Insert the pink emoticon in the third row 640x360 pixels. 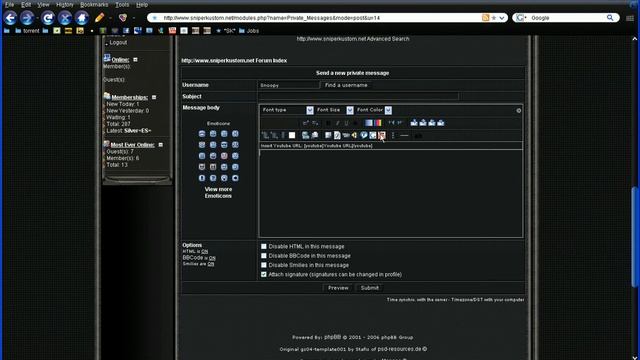[224, 156]
